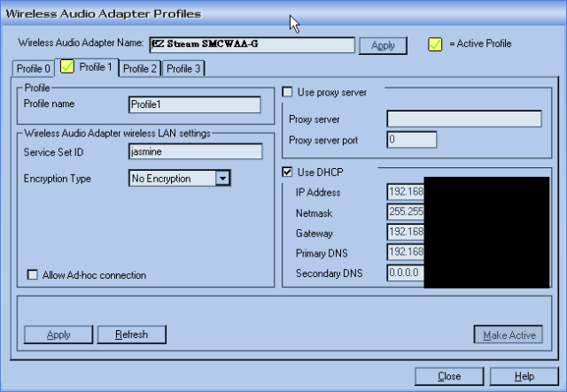Image resolution: width=567 pixels, height=392 pixels.
Task: Uncheck the Use DHCP checkbox
Action: pyautogui.click(x=287, y=172)
